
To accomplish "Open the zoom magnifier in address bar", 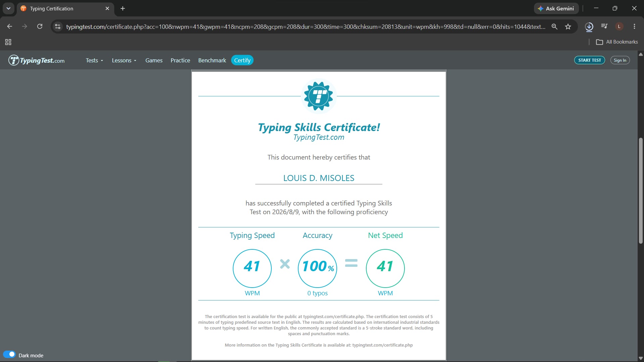I will tap(554, 26).
